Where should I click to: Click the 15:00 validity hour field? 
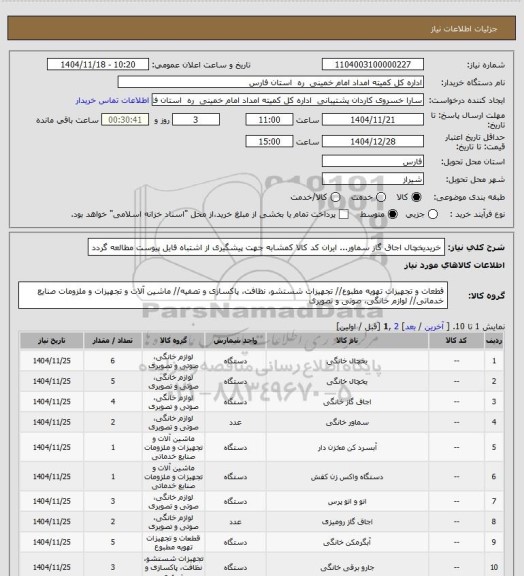[269, 141]
